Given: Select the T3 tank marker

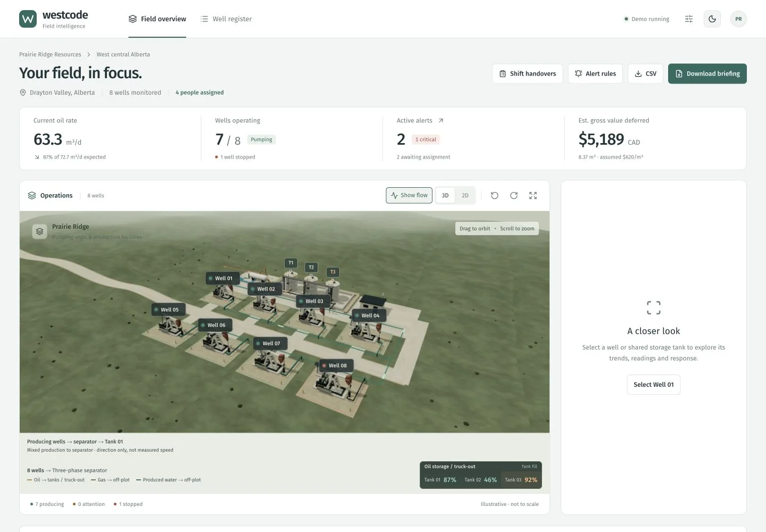Looking at the screenshot, I should tap(333, 272).
